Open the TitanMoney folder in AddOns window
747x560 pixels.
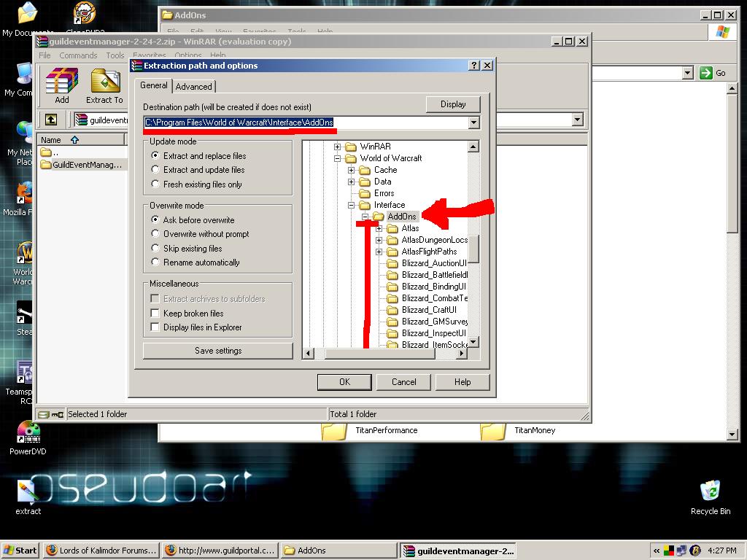[x=518, y=430]
